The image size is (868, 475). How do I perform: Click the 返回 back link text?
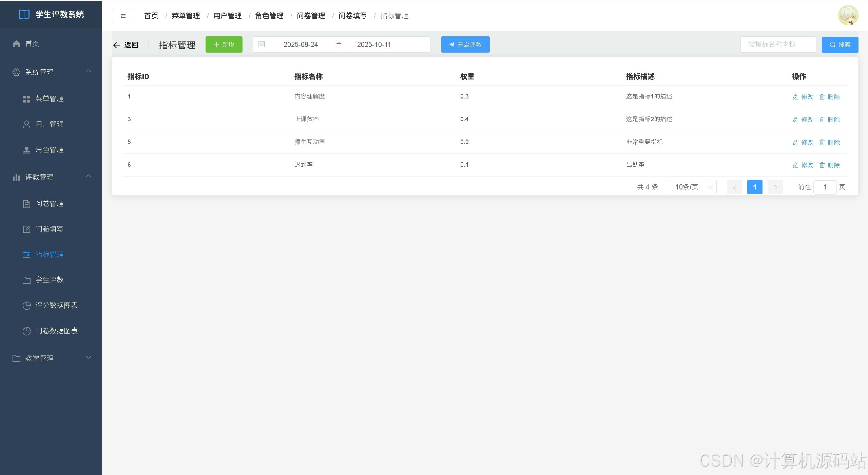point(131,45)
